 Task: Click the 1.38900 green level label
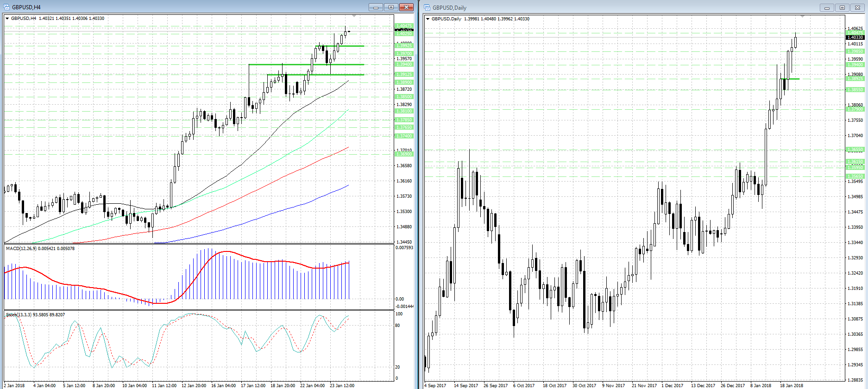point(404,82)
